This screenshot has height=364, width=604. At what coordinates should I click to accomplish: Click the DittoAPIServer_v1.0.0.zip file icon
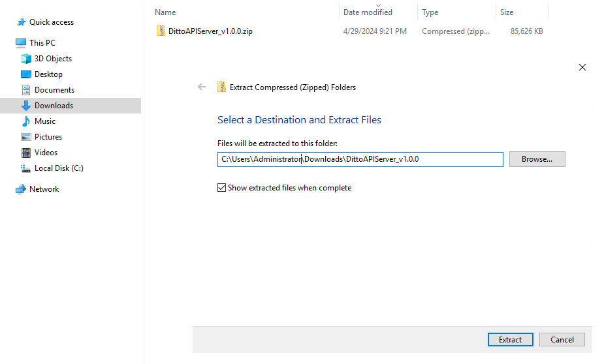click(x=161, y=31)
